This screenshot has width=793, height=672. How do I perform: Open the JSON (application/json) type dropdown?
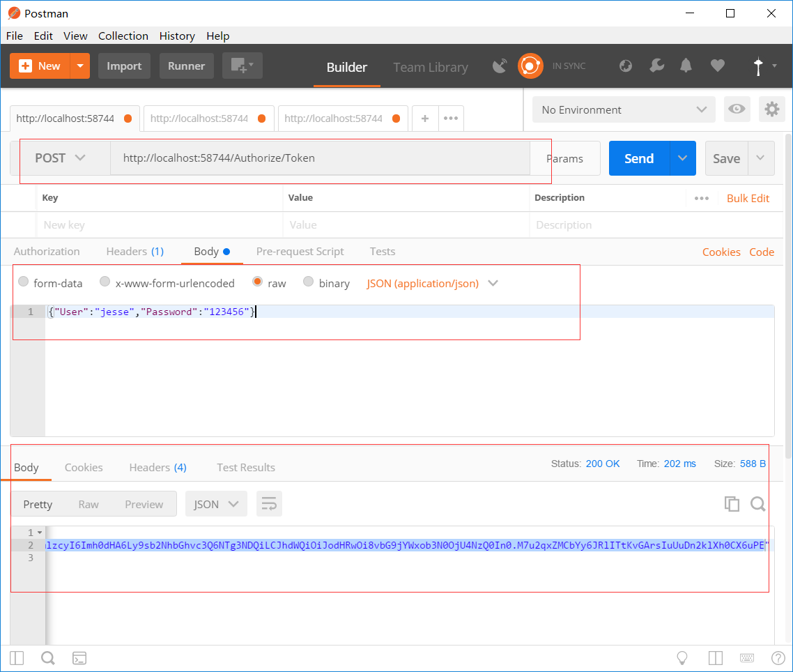coord(433,284)
